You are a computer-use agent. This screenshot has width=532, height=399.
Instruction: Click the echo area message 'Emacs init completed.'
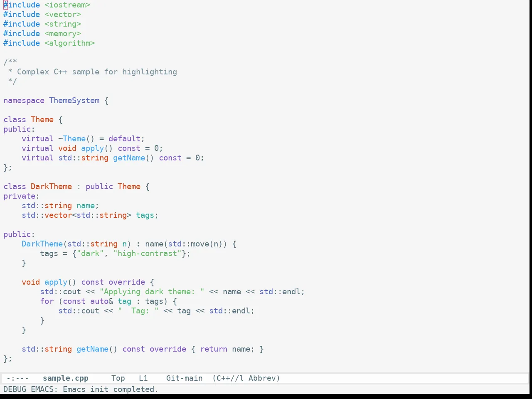pos(111,389)
